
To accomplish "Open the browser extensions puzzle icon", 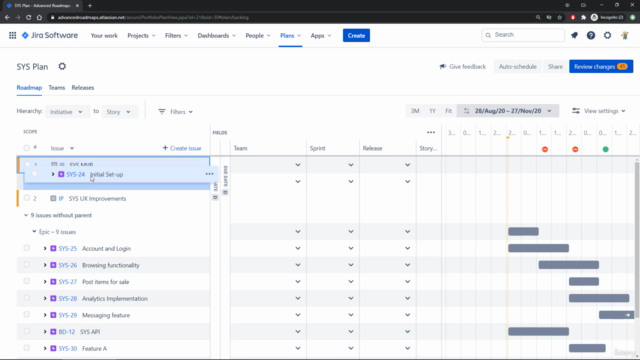I will (x=583, y=18).
